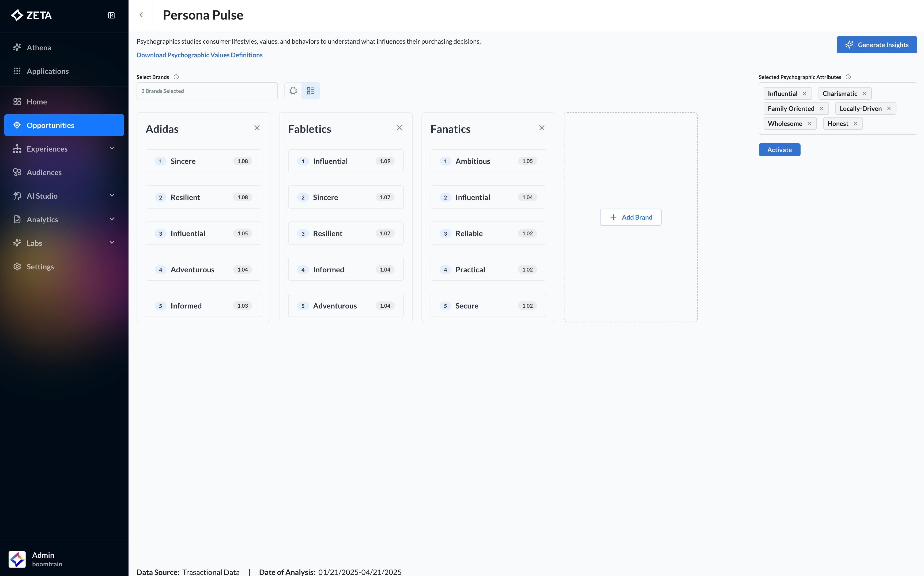Open Applications from the sidebar

(x=64, y=71)
